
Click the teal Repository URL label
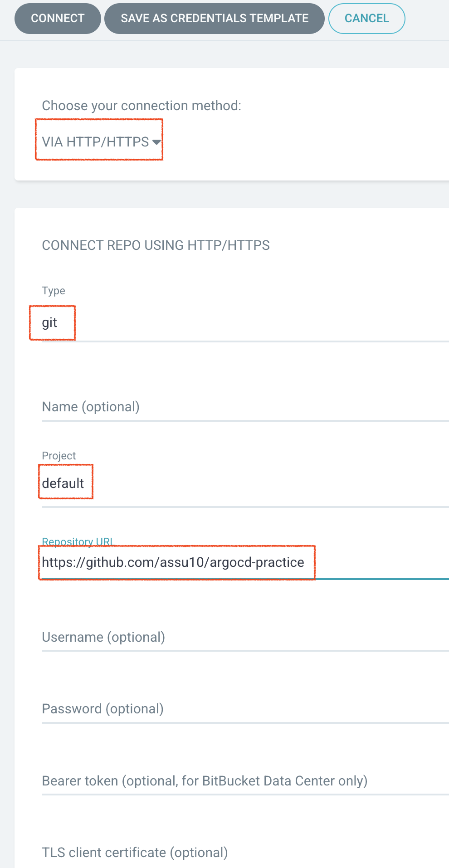pyautogui.click(x=77, y=541)
